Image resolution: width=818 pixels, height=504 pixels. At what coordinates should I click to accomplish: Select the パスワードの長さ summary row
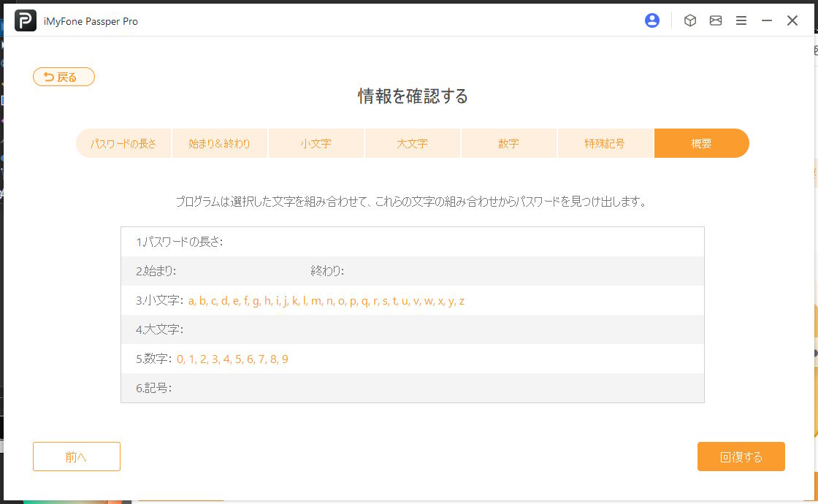tap(412, 242)
